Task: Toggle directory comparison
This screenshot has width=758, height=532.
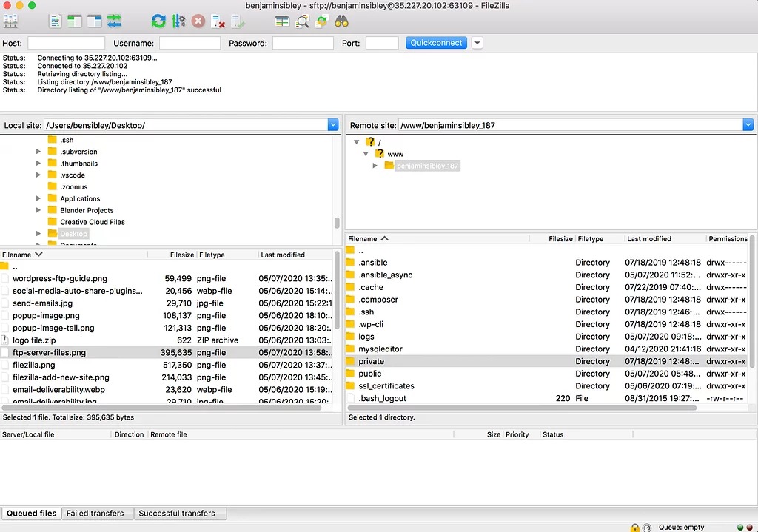Action: (x=302, y=21)
